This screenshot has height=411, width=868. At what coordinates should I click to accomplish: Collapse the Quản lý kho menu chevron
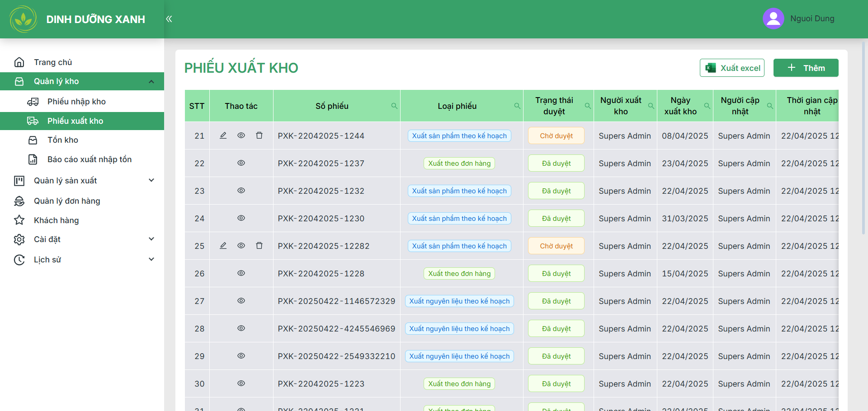pyautogui.click(x=151, y=82)
